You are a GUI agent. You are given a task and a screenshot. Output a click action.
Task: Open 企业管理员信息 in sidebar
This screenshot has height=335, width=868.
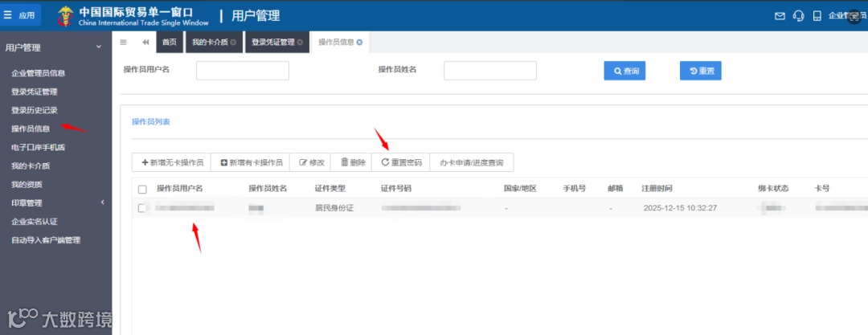[39, 73]
